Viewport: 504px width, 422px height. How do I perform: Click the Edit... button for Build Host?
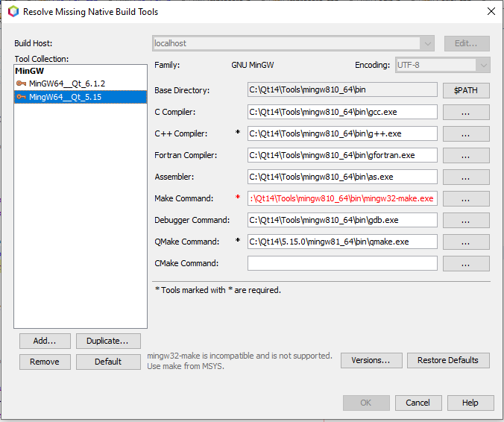467,43
